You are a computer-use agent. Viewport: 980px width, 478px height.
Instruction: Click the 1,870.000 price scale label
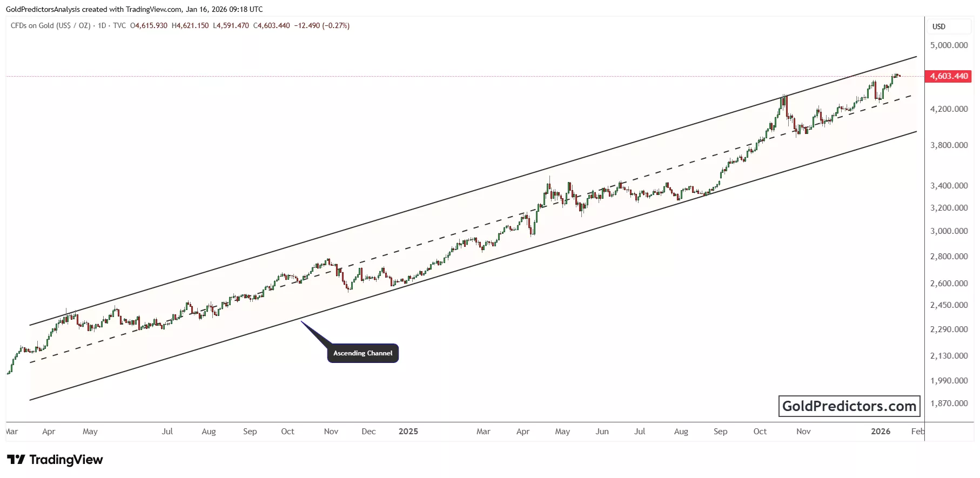pyautogui.click(x=949, y=403)
